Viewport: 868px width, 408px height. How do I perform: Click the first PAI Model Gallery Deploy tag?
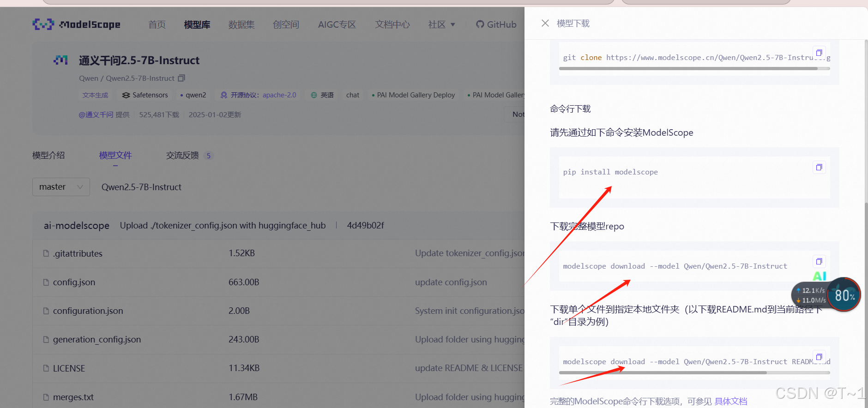413,95
